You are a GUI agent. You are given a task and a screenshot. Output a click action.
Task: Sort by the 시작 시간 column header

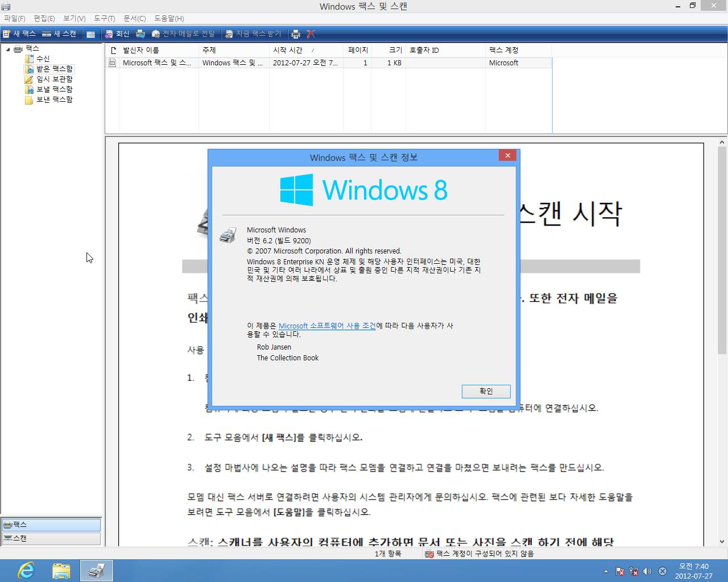click(x=306, y=50)
